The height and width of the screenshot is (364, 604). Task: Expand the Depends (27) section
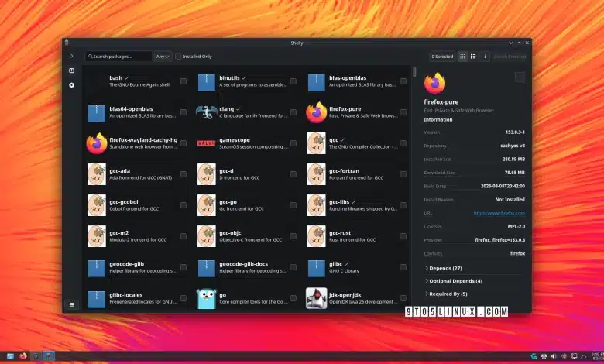[443, 268]
